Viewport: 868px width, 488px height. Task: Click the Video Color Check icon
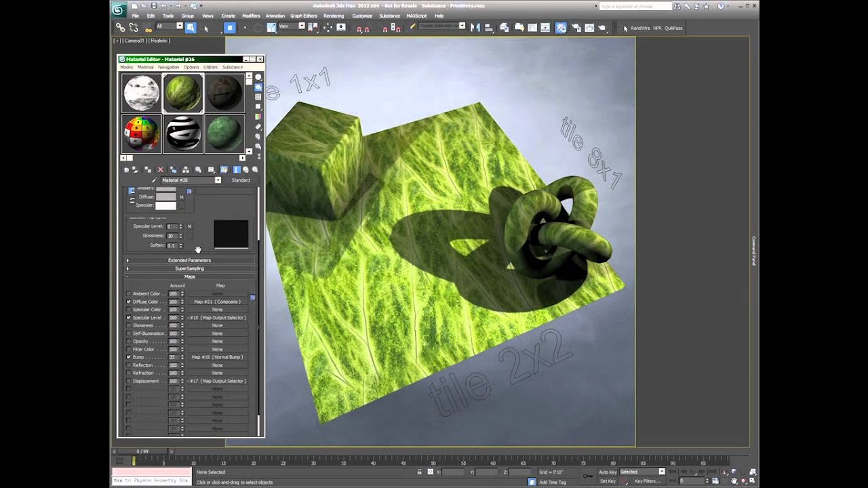(x=258, y=117)
